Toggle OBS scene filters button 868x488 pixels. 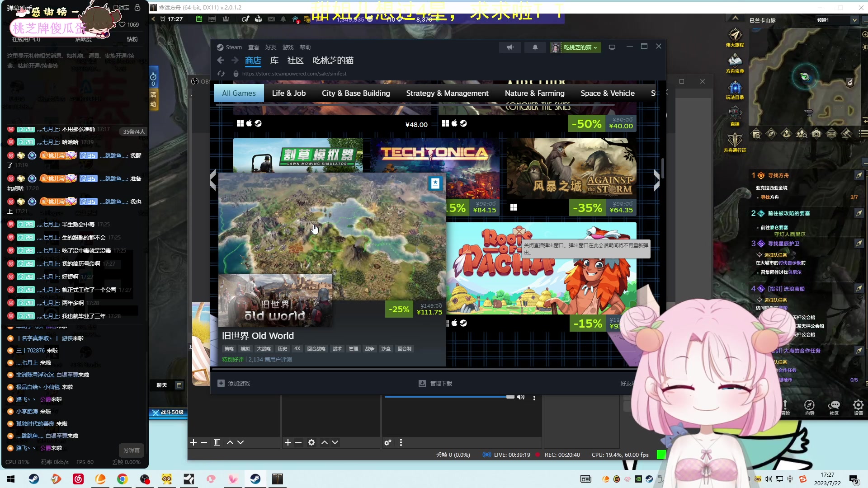[x=217, y=442]
